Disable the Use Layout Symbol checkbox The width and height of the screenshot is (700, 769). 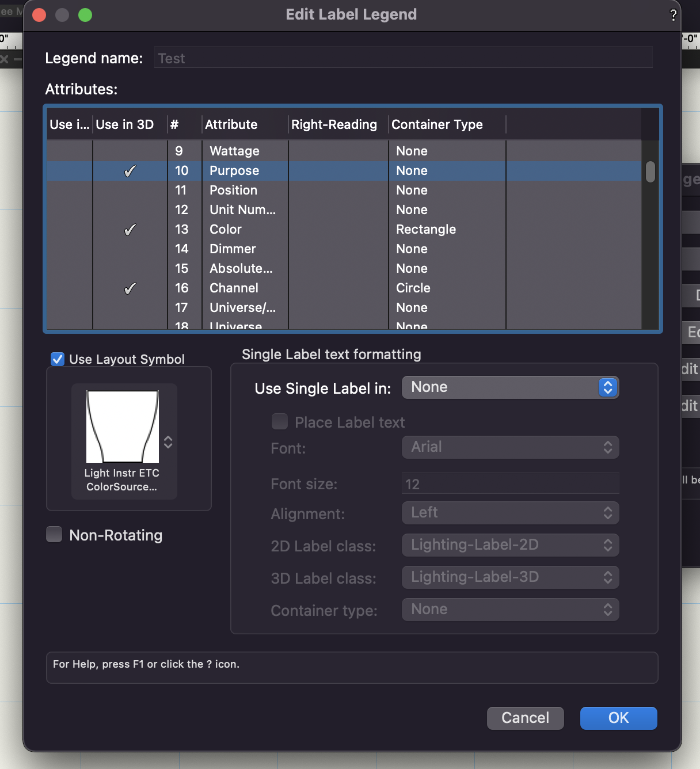(x=57, y=359)
